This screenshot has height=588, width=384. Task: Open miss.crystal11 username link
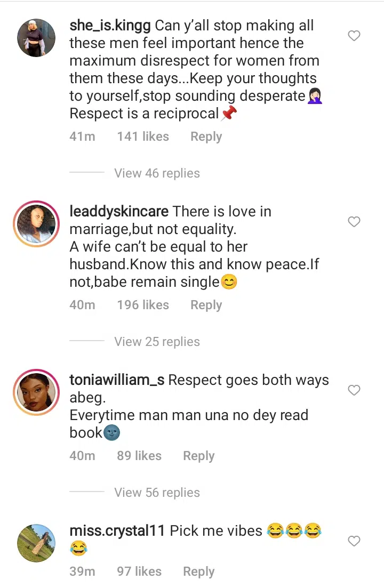pyautogui.click(x=117, y=530)
